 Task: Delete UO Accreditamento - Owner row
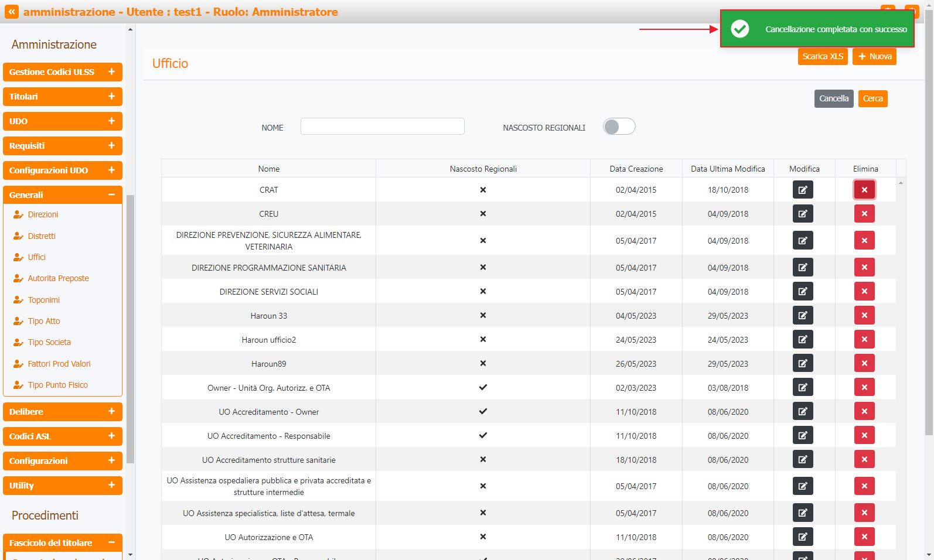864,412
